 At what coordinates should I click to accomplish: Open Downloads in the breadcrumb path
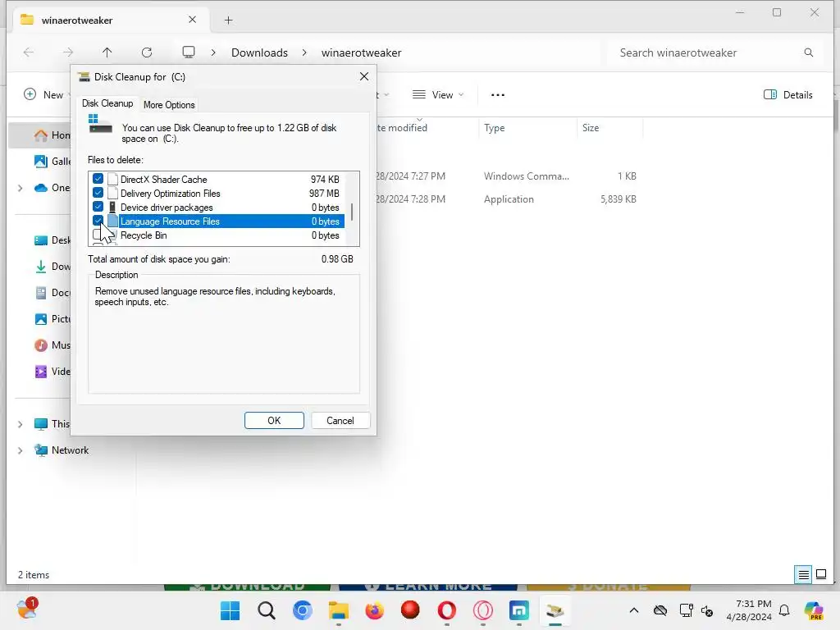[259, 52]
